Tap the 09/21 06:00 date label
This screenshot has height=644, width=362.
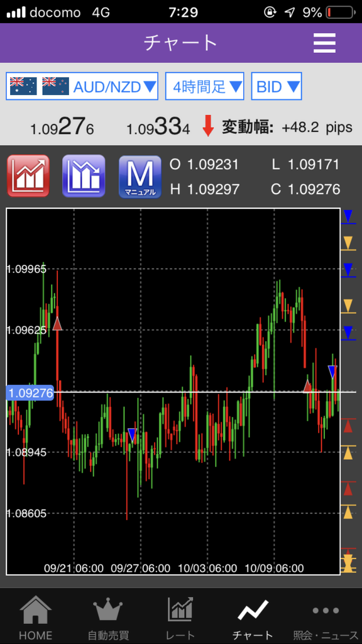(74, 569)
